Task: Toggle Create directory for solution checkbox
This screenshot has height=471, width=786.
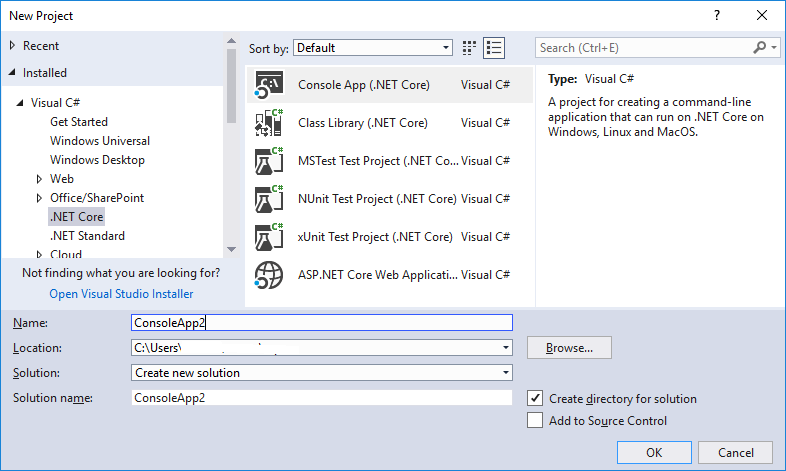Action: (x=535, y=398)
